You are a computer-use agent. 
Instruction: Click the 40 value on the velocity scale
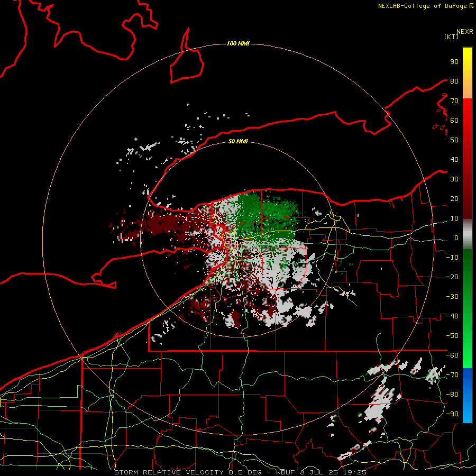[x=454, y=160]
